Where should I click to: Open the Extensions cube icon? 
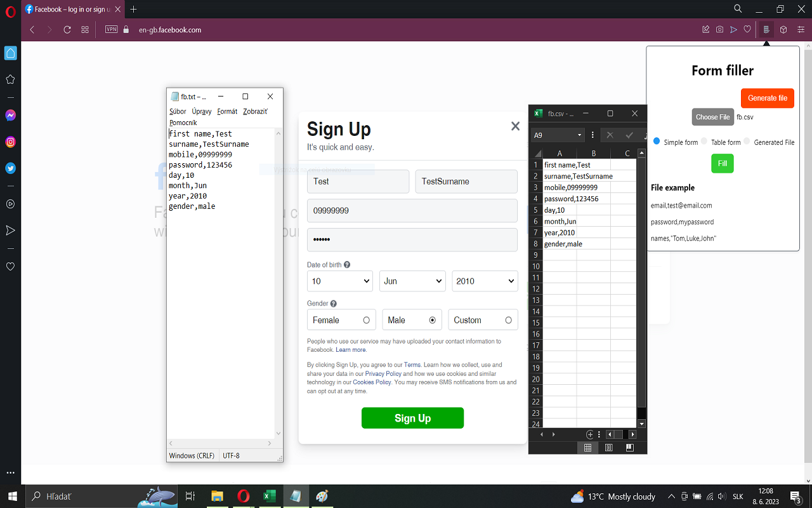pyautogui.click(x=783, y=29)
